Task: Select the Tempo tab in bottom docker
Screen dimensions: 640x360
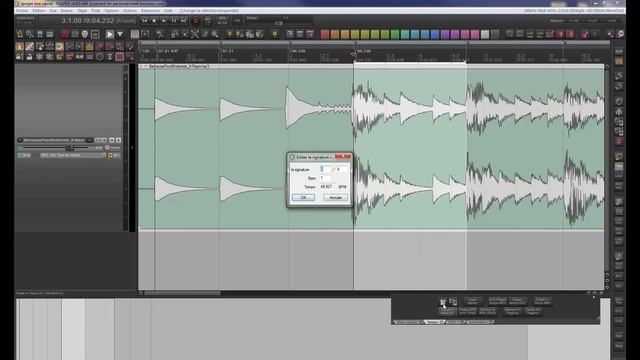Action: 433,322
